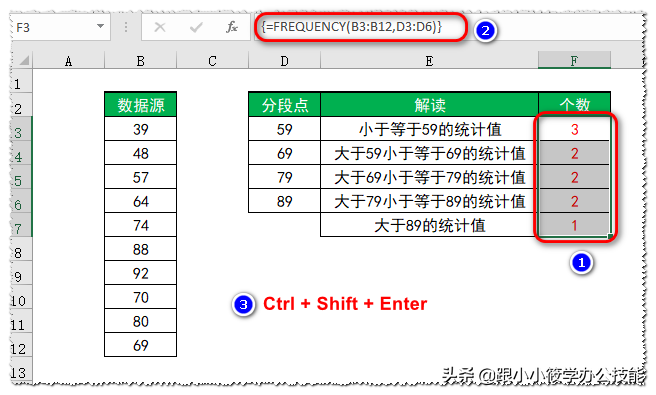Click count cell F6 showing 2
656x395 pixels.
[x=574, y=201]
